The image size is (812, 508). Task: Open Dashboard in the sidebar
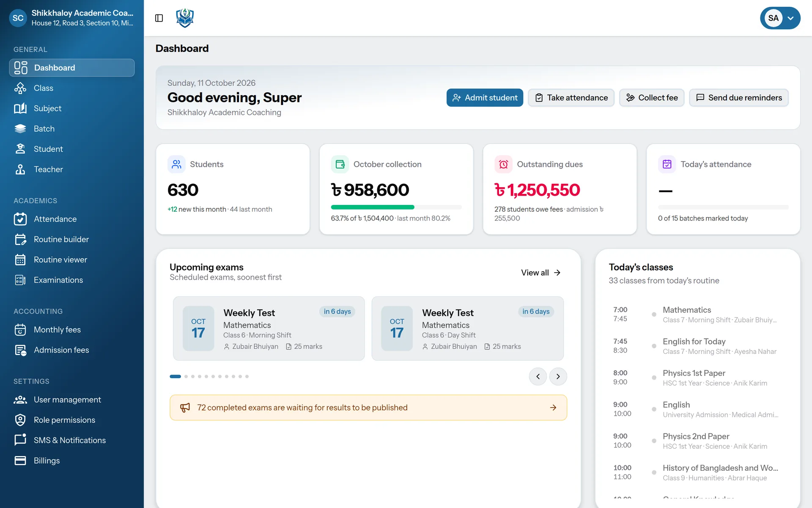72,68
